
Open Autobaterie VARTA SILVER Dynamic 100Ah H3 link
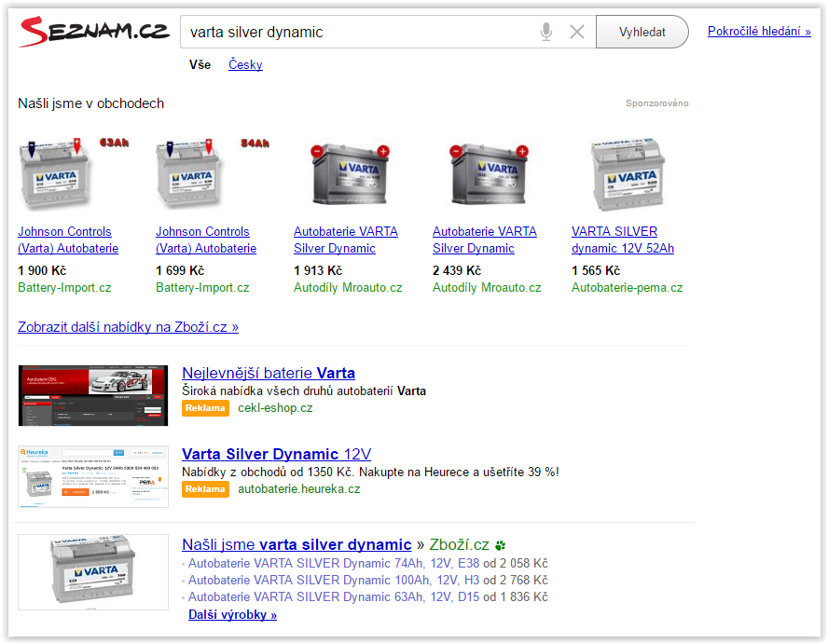(334, 580)
